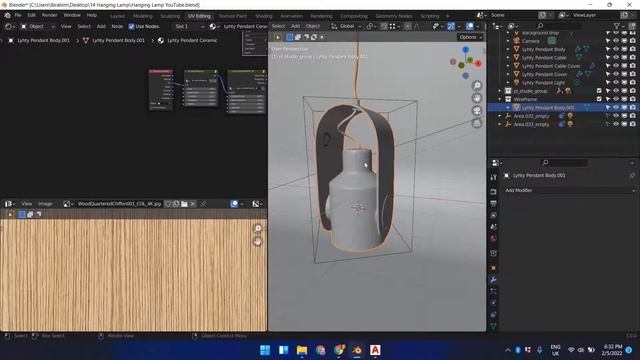This screenshot has height=360, width=640.
Task: Open the Slot 1 material slot dropdown
Action: (189, 27)
